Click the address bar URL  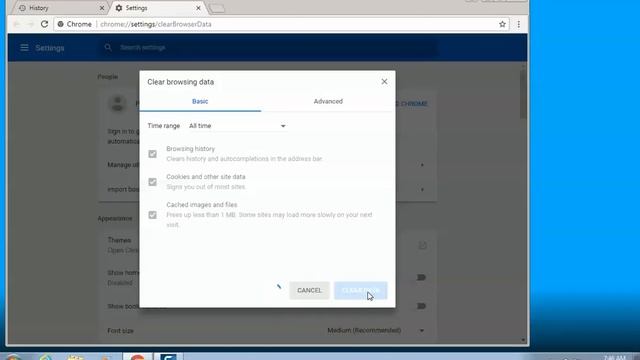tap(156, 24)
